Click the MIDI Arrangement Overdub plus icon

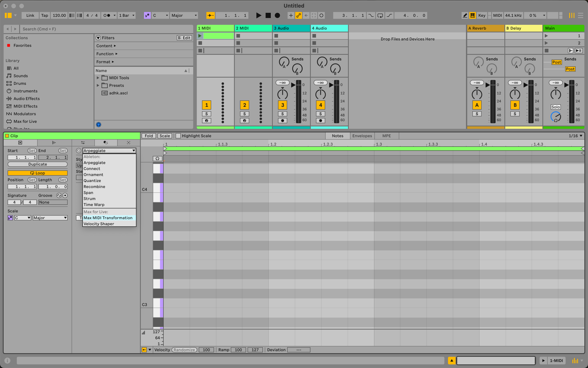[291, 15]
